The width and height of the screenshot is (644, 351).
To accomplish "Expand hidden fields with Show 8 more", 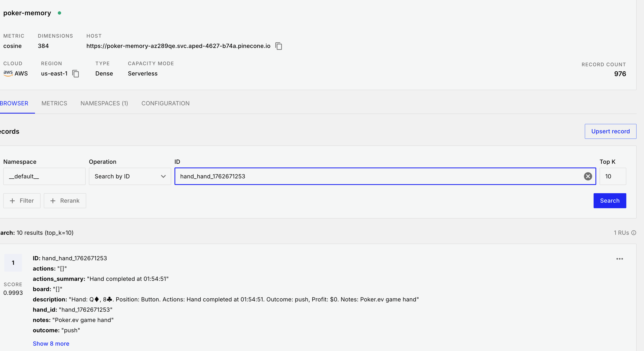I will [x=51, y=344].
